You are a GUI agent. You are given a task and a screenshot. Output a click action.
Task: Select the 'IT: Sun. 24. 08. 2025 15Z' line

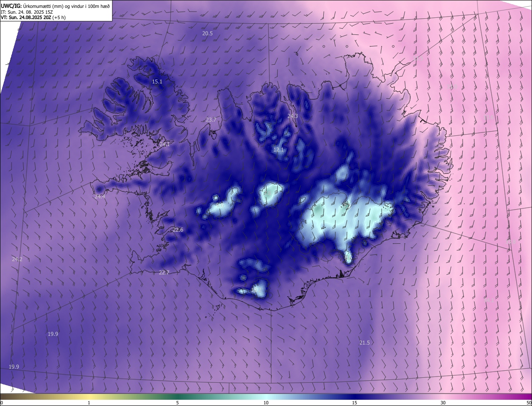coord(27,12)
